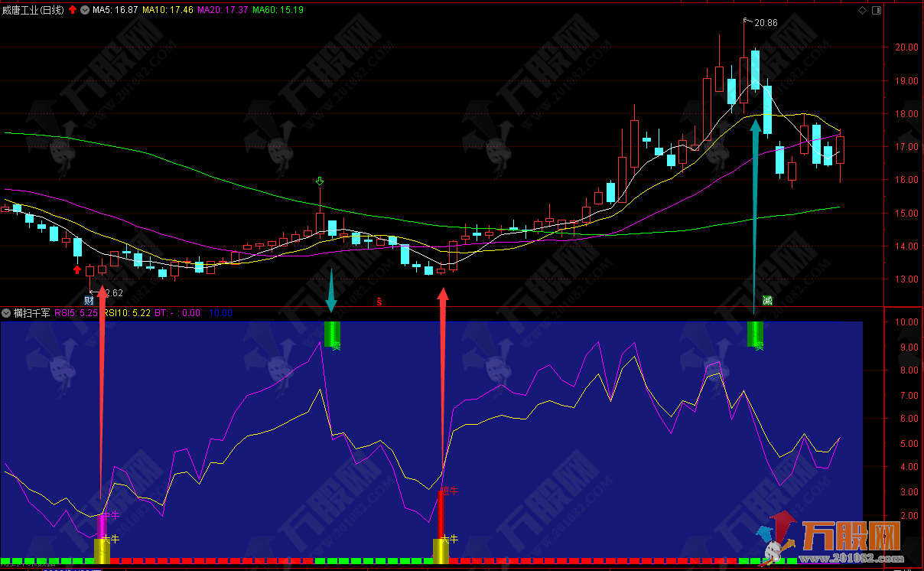
Task: Click the green hollow down-arrow signal above candle
Action: click(x=320, y=181)
